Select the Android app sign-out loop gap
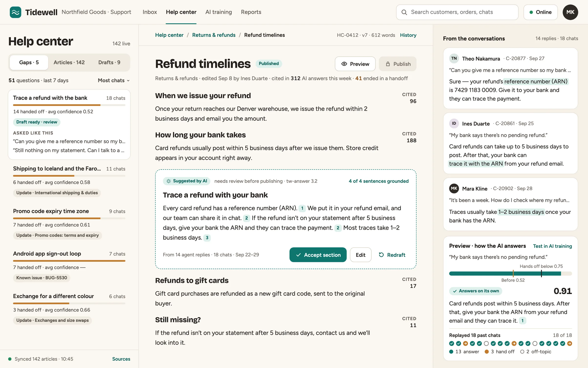This screenshot has height=368, width=588. 69,266
